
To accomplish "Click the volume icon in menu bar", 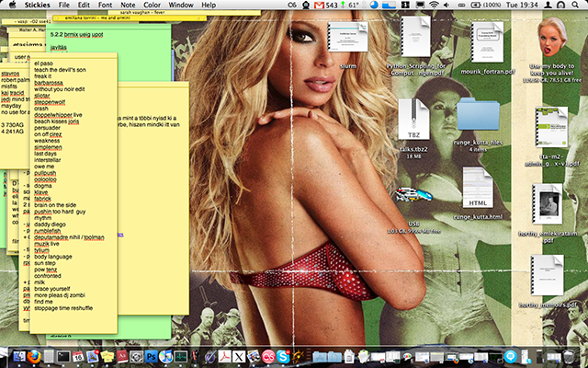I will coord(447,5).
